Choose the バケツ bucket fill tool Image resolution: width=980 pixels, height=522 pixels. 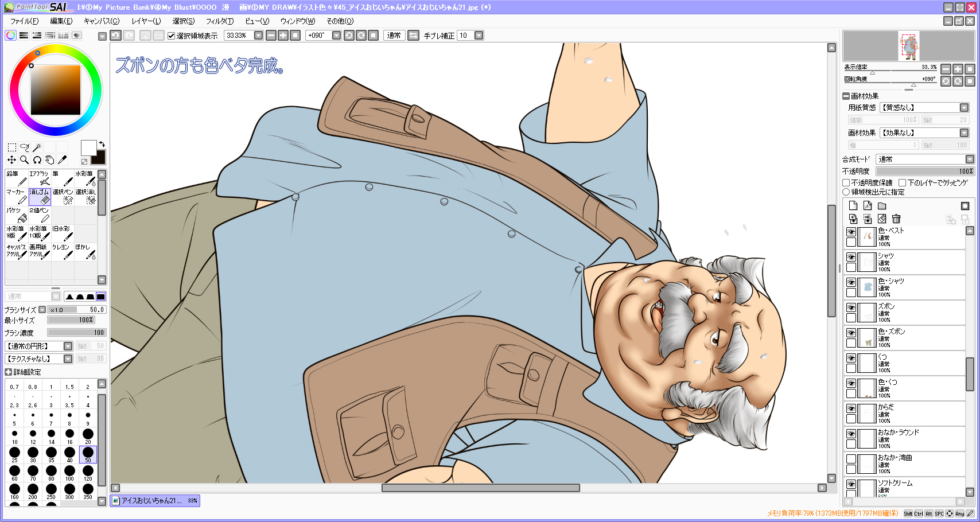17,215
